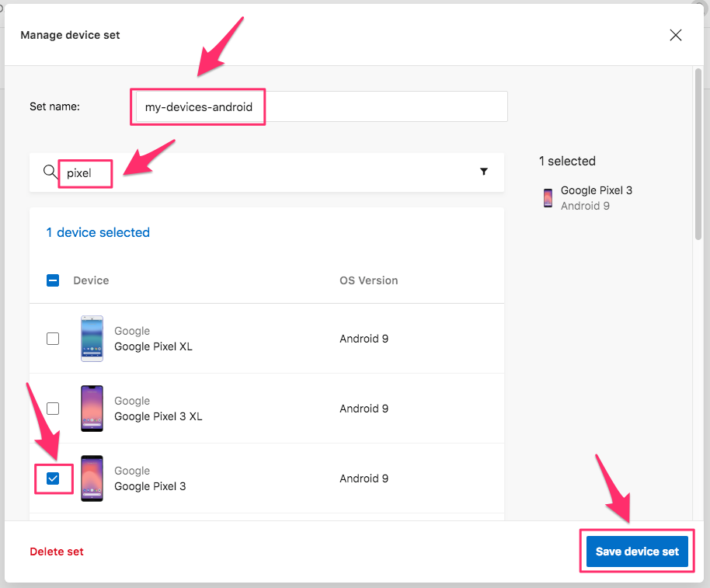This screenshot has width=710, height=588.
Task: Click the Google Pixel 3 XL thumbnail
Action: point(92,409)
